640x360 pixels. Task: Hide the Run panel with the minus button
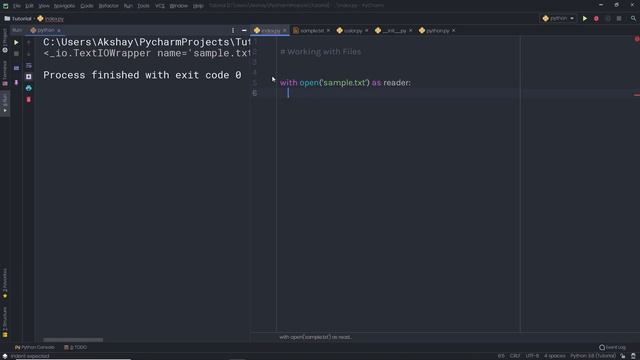click(244, 30)
